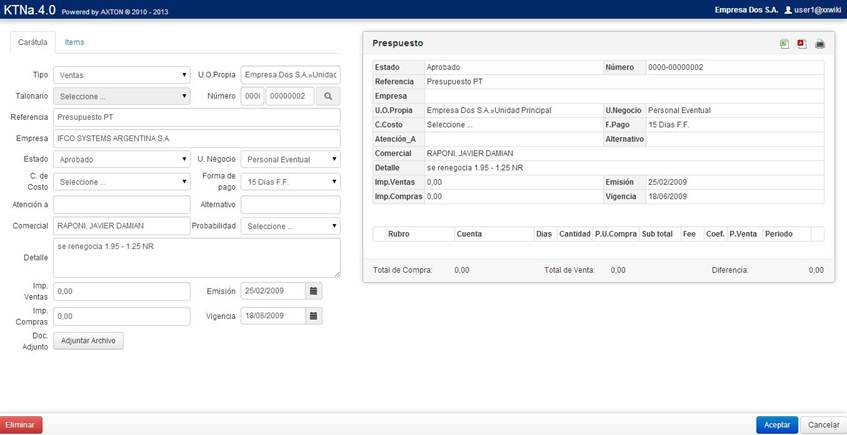The height and width of the screenshot is (435, 847).
Task: Open the C. de Costo dropdown
Action: (122, 182)
